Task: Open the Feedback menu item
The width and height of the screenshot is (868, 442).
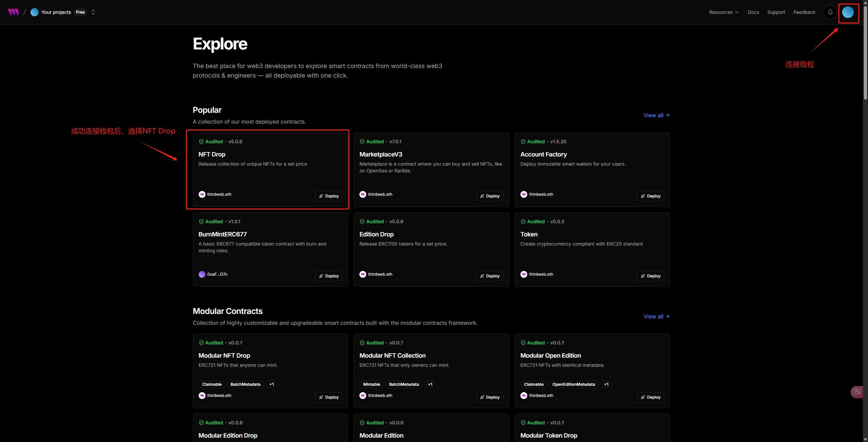Action: [804, 12]
